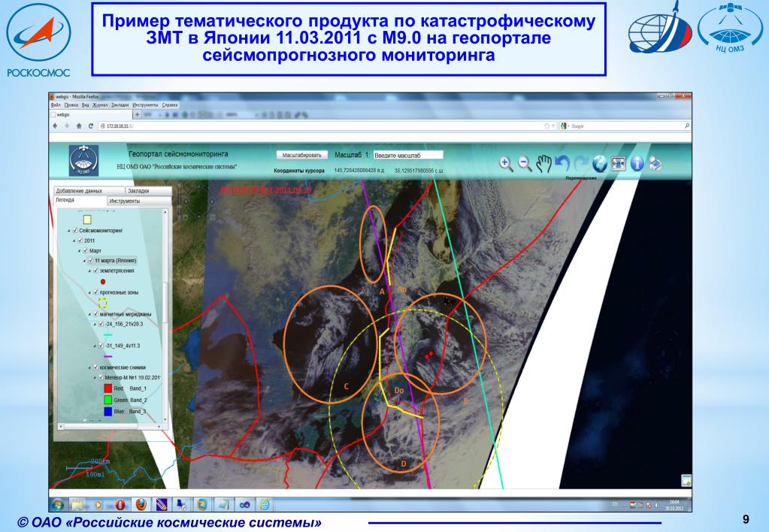
Task: Click the bookmark star in address bar
Action: click(546, 126)
